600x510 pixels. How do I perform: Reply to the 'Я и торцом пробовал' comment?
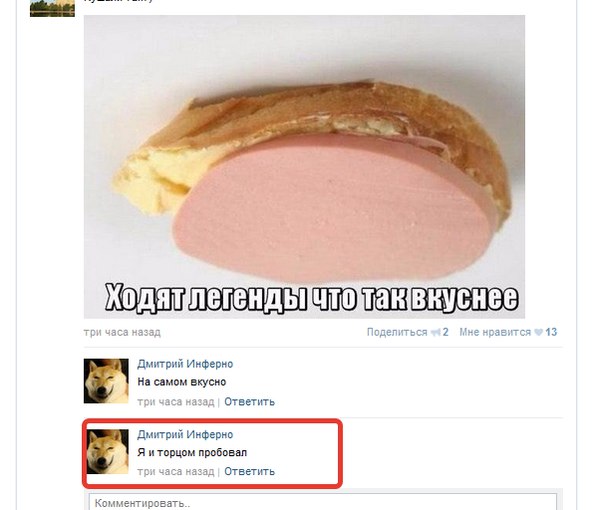point(249,471)
